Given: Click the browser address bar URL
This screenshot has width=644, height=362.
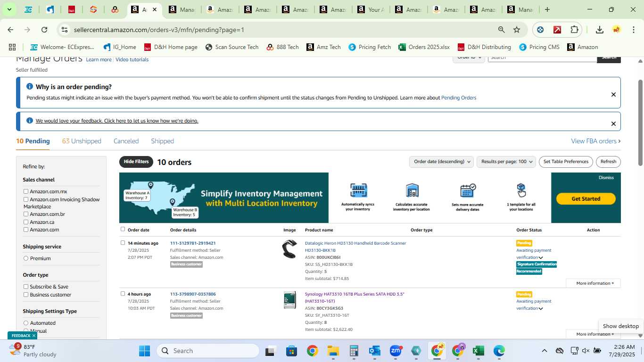Looking at the screenshot, I should [159, 30].
